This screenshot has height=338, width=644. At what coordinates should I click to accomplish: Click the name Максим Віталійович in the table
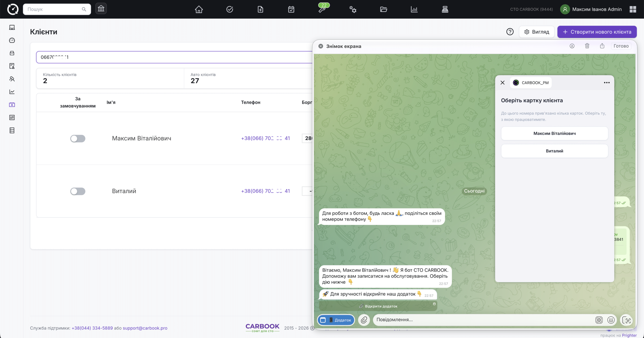(x=142, y=138)
